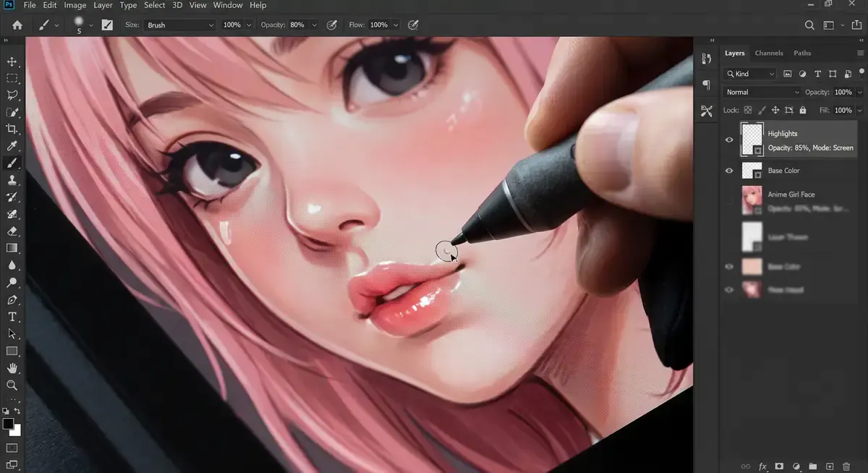Toggle lock transparent pixels
Viewport: 868px width, 473px height.
tap(748, 111)
